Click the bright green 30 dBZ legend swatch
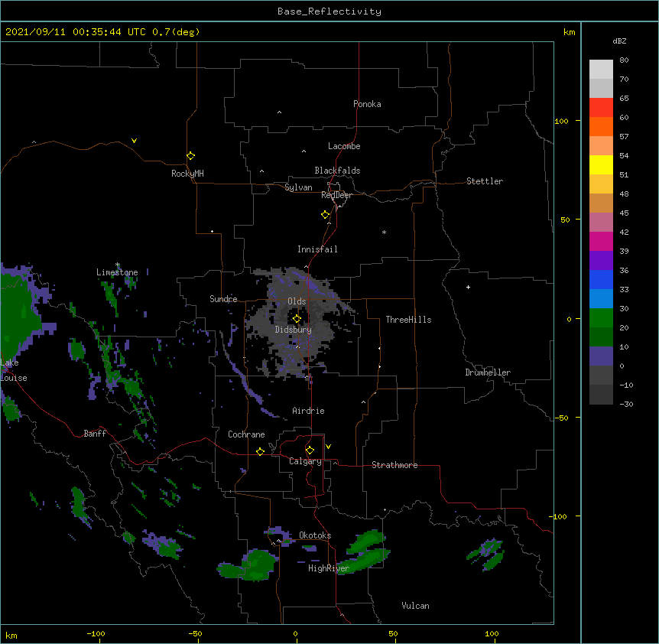 (601, 318)
